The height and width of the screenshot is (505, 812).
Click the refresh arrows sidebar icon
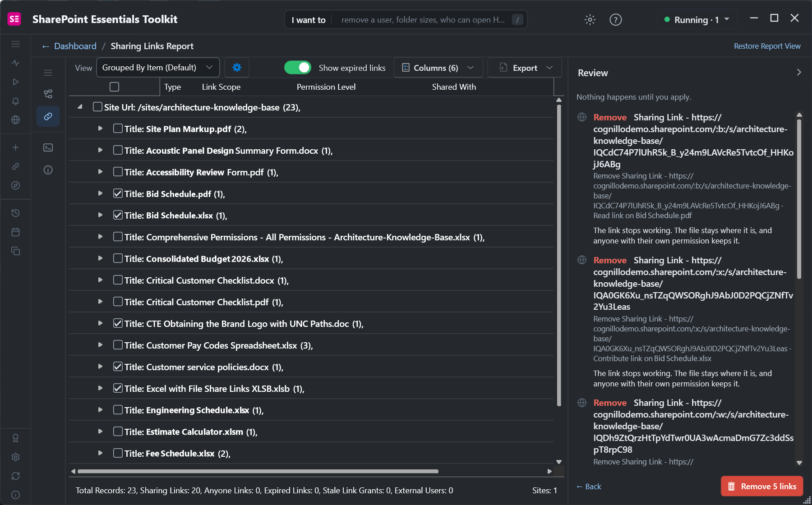(x=16, y=476)
